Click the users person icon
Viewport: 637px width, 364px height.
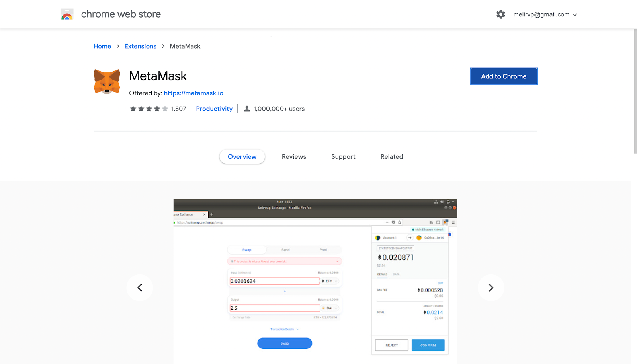[247, 109]
